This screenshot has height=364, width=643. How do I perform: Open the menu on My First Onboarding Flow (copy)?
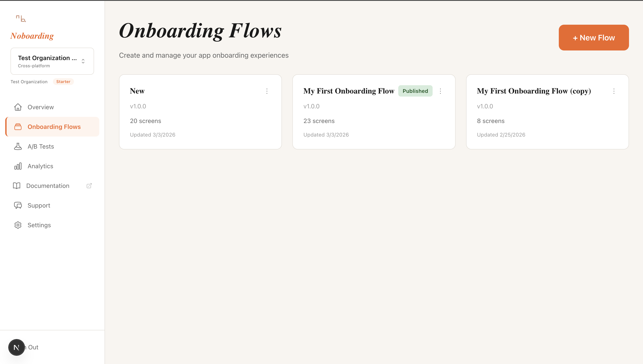coord(614,91)
